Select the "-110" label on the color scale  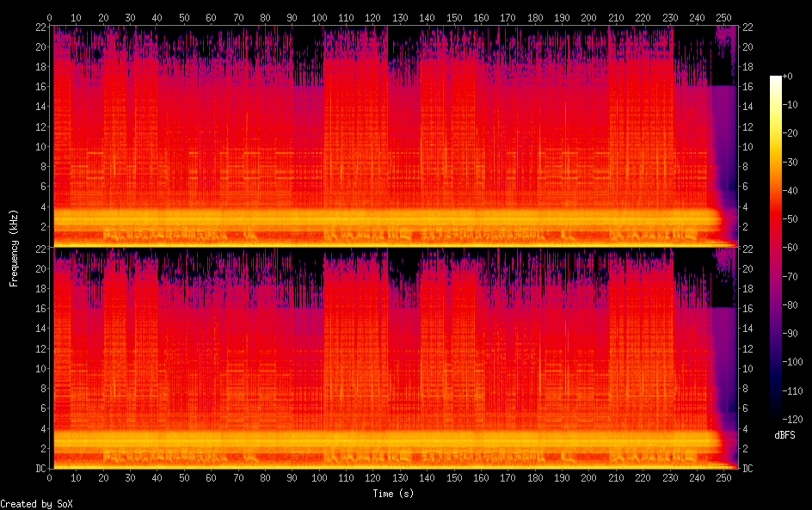point(793,391)
